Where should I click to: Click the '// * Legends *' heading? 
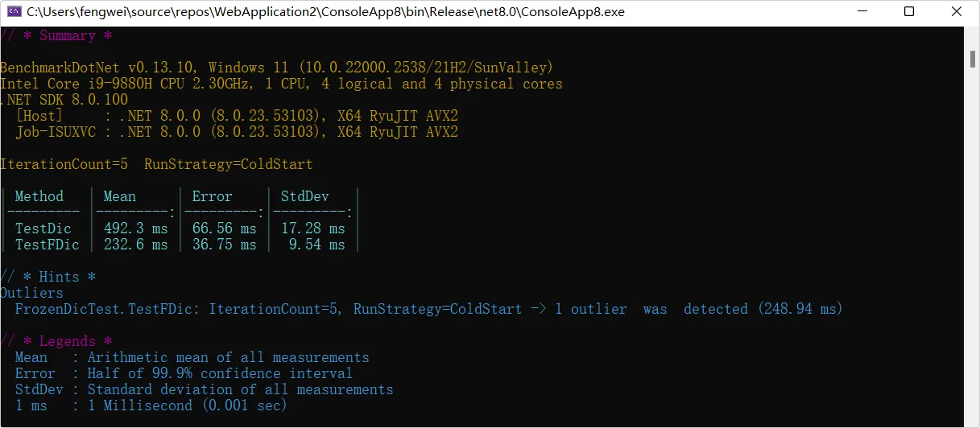click(x=56, y=341)
